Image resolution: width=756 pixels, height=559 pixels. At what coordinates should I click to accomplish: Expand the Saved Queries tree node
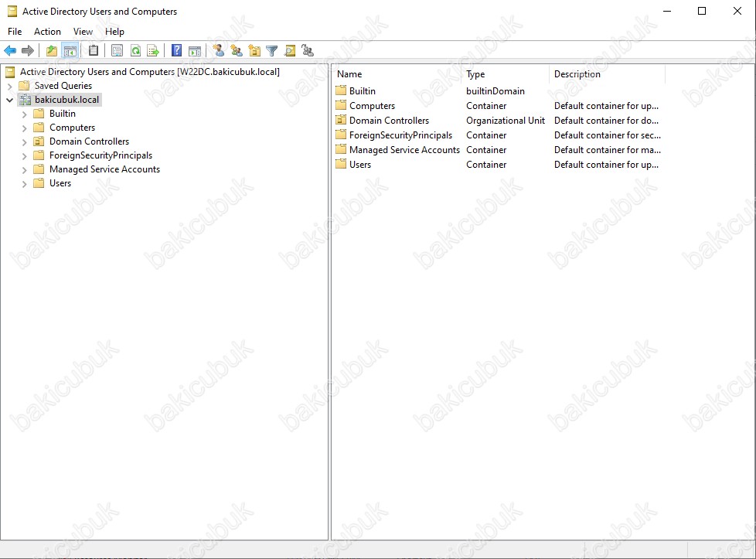tap(10, 86)
